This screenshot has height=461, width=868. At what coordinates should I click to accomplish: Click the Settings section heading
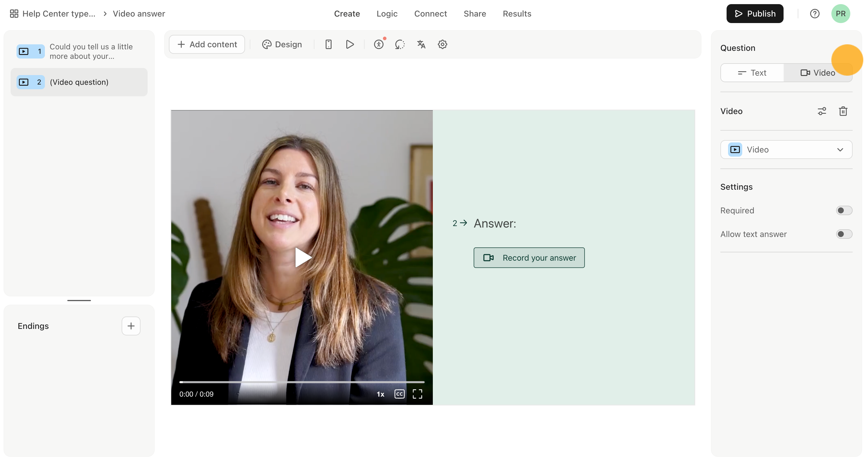pyautogui.click(x=736, y=187)
